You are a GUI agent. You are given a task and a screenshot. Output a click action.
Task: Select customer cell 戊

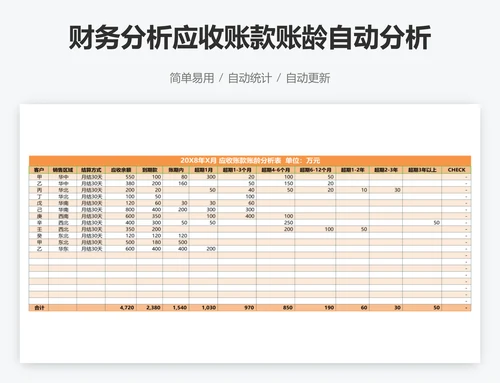point(39,203)
